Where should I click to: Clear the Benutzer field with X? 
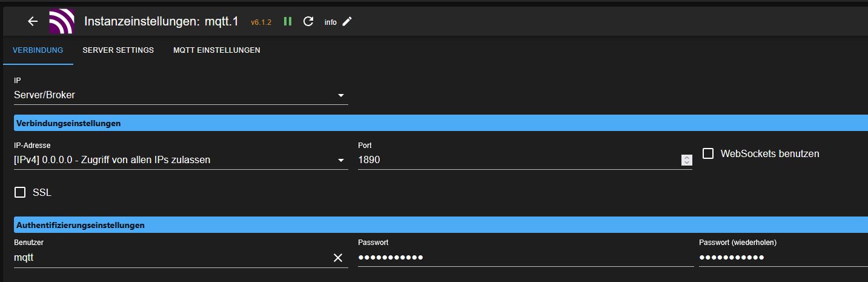tap(338, 258)
